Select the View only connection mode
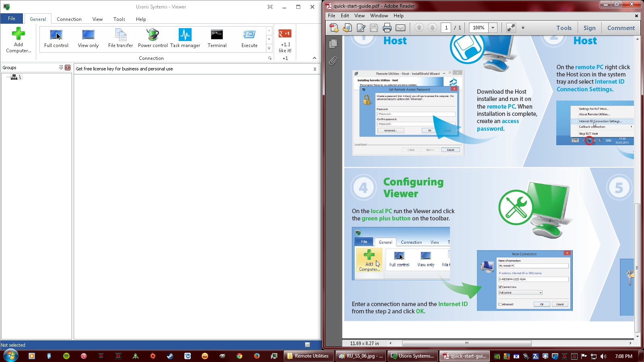 [x=88, y=39]
